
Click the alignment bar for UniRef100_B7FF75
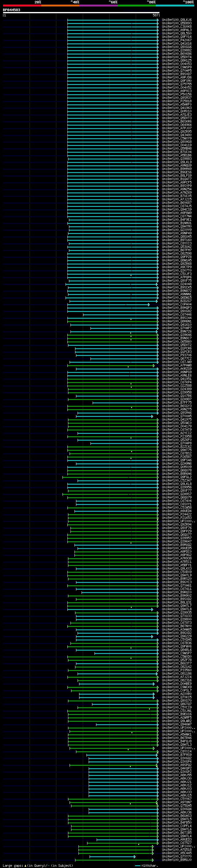pyautogui.click(x=125, y=403)
